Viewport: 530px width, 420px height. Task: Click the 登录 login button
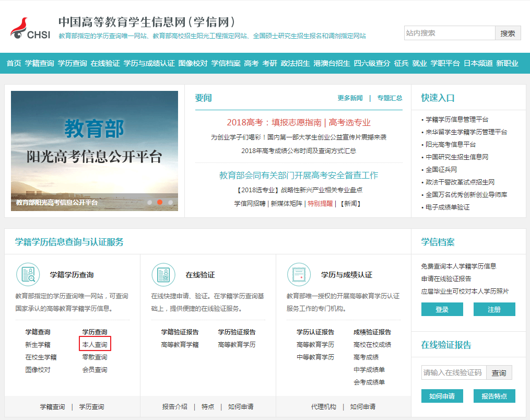click(442, 309)
